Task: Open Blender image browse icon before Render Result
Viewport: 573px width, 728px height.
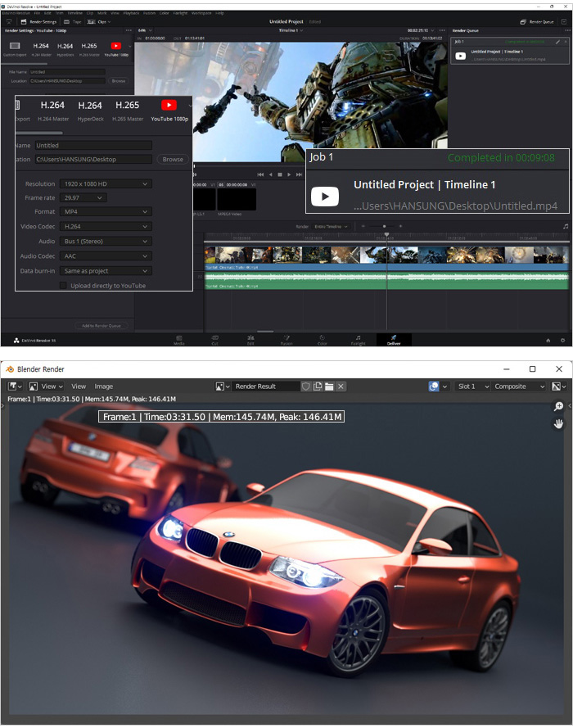Action: (x=223, y=387)
